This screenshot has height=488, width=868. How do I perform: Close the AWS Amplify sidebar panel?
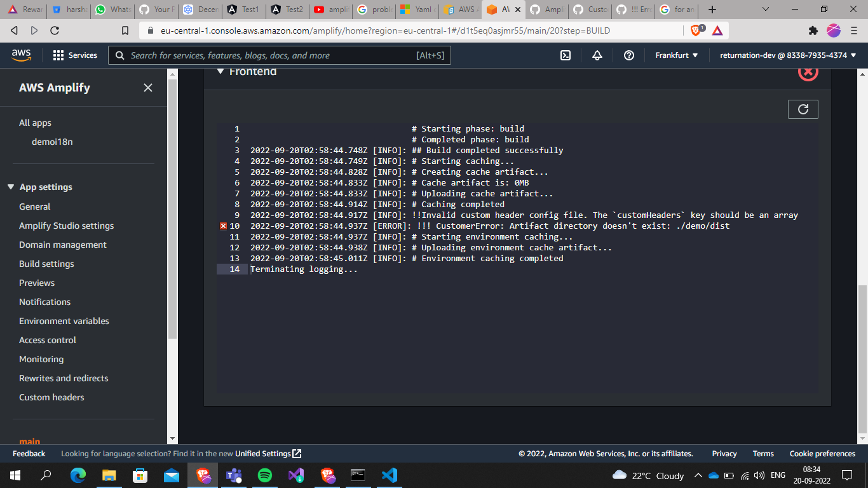coord(147,88)
